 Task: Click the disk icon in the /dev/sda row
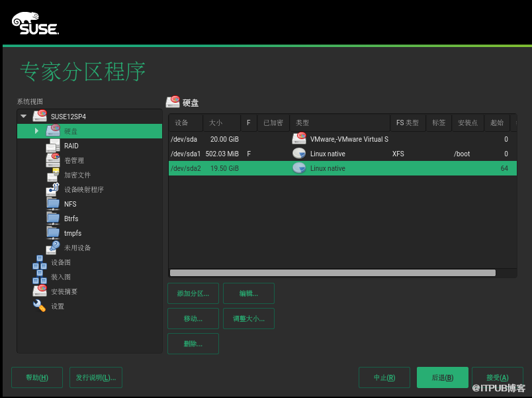(299, 138)
